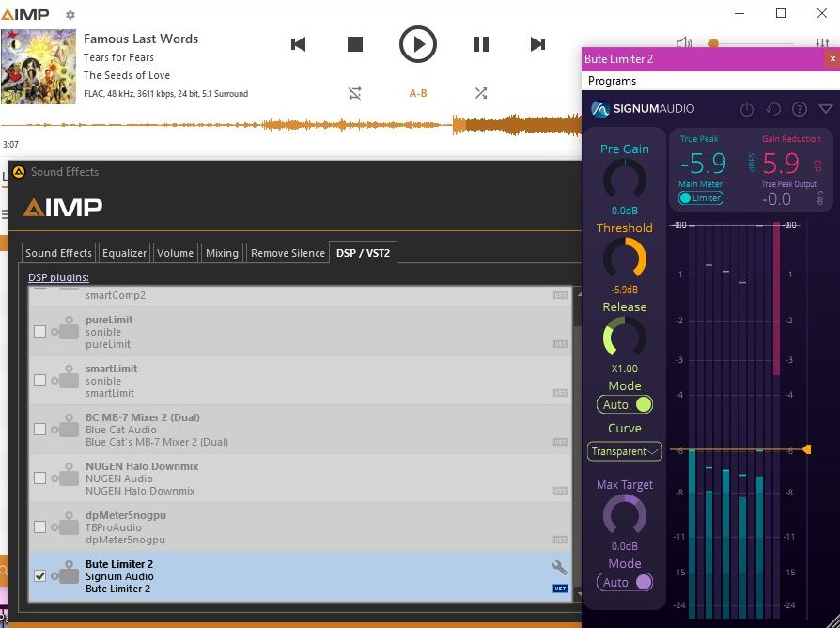The image size is (840, 628).
Task: Click the Pre Gain knob
Action: pos(625,180)
